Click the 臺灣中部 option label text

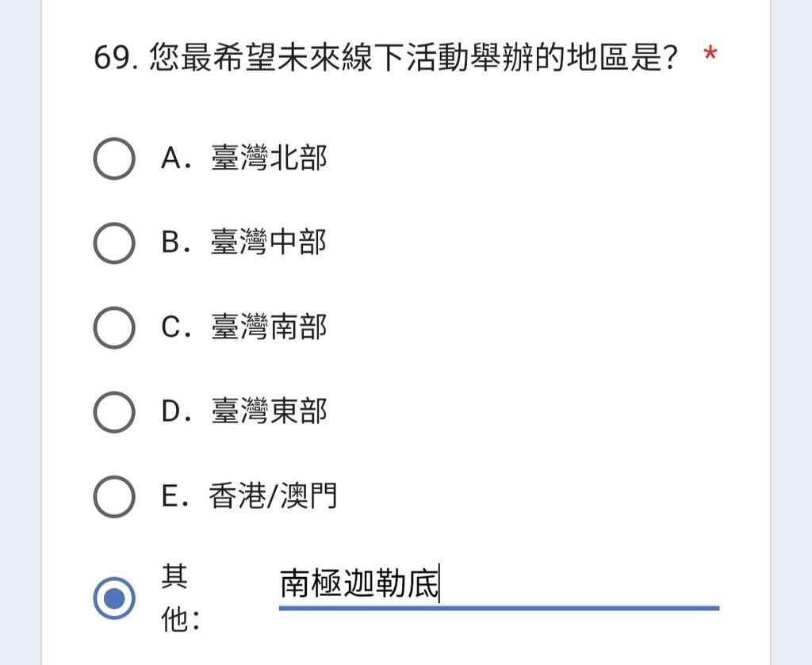pos(270,243)
